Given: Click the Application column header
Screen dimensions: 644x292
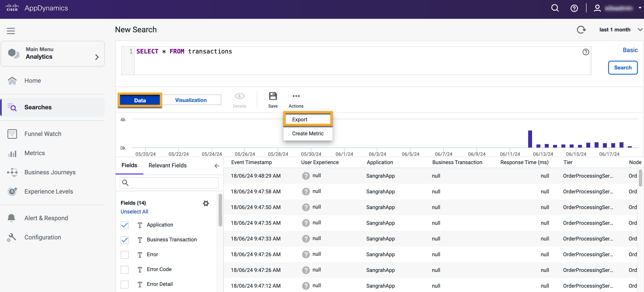Looking at the screenshot, I should (379, 162).
